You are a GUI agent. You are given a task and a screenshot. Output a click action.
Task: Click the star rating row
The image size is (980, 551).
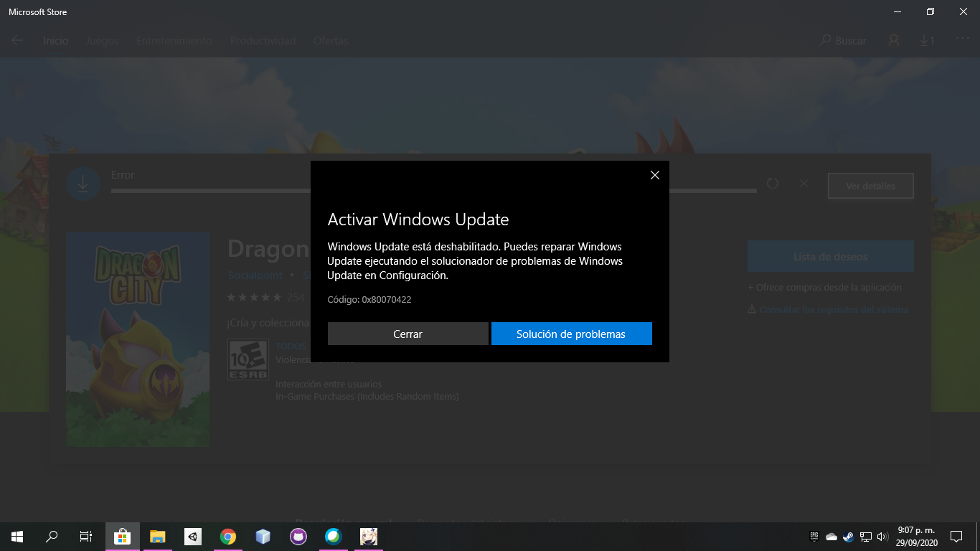pyautogui.click(x=254, y=297)
